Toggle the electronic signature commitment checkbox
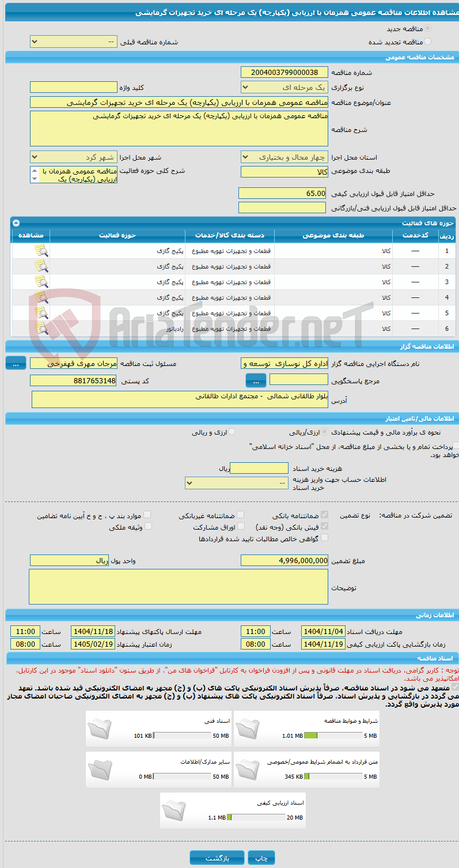This screenshot has height=868, width=459. 456,687
